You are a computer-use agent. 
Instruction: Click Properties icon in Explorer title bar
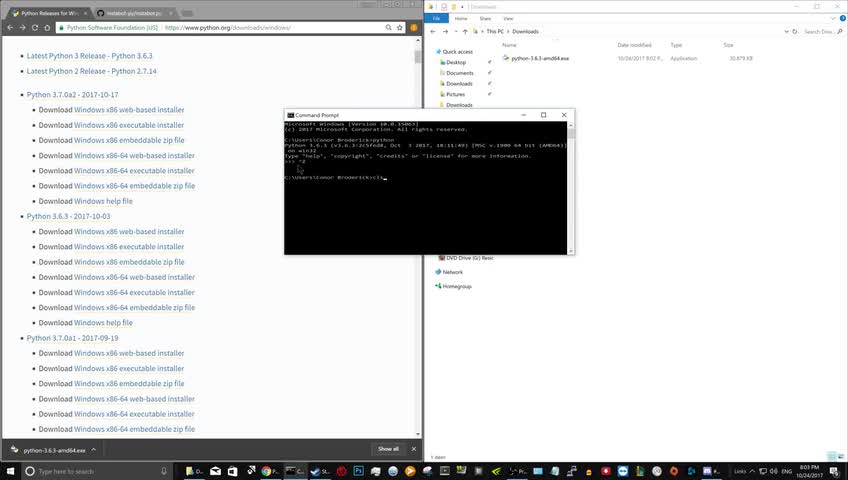tap(445, 7)
